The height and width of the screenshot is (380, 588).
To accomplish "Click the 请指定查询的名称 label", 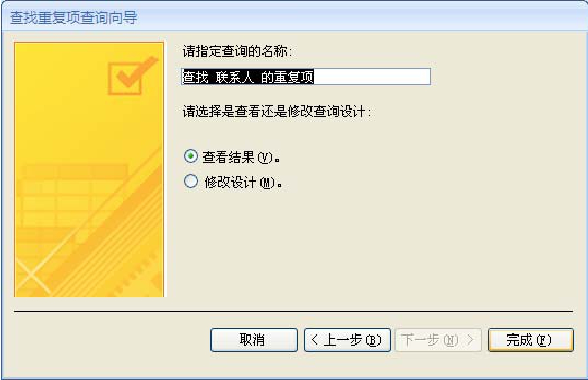I will 236,51.
